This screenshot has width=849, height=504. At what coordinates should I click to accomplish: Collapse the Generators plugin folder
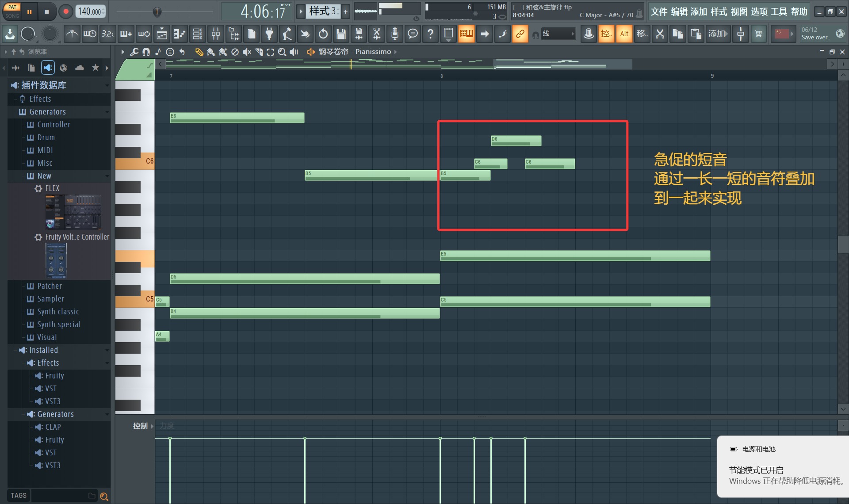click(x=47, y=112)
